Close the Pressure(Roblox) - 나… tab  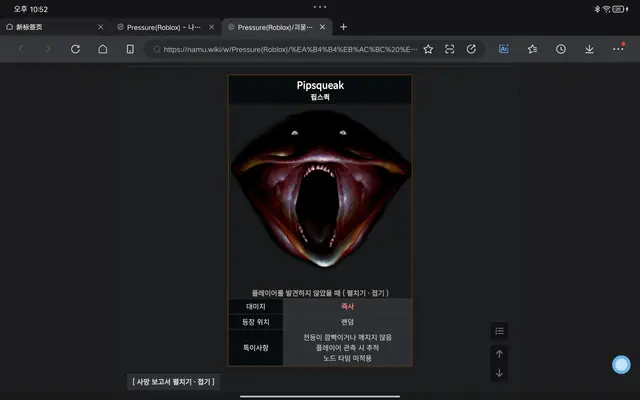coord(211,27)
